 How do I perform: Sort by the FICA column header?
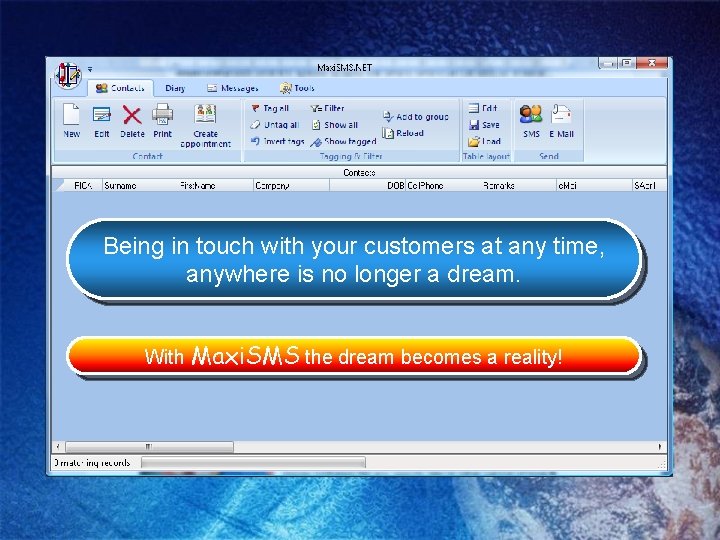[83, 186]
